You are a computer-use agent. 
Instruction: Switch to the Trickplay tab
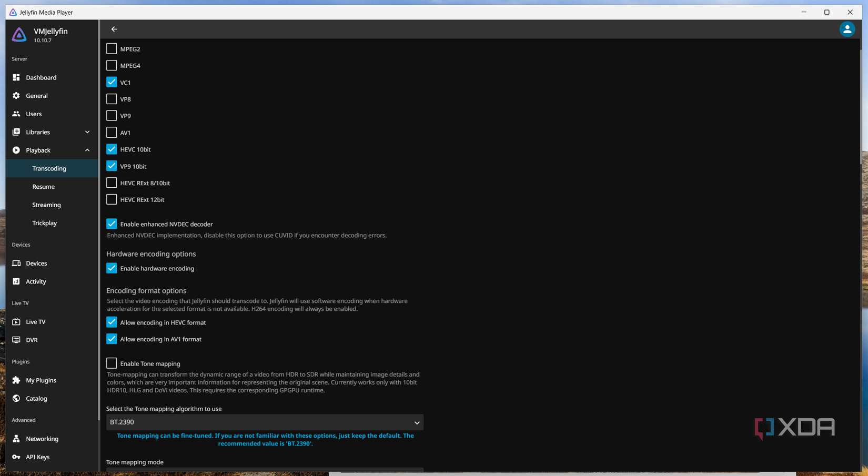pyautogui.click(x=44, y=223)
